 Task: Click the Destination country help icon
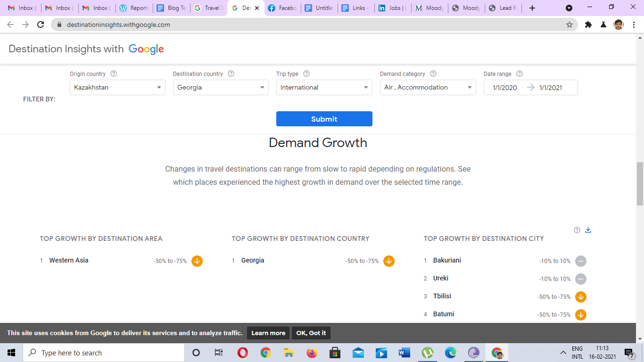(231, 74)
